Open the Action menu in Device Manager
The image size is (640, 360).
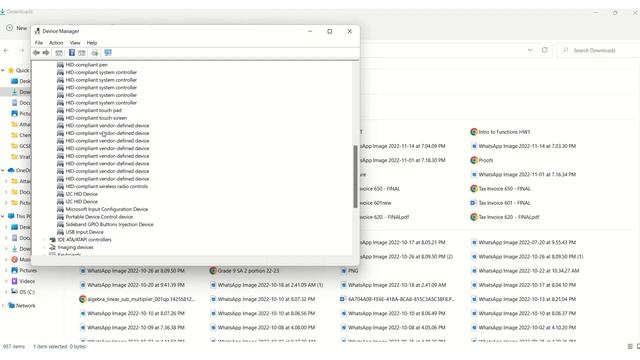(56, 42)
